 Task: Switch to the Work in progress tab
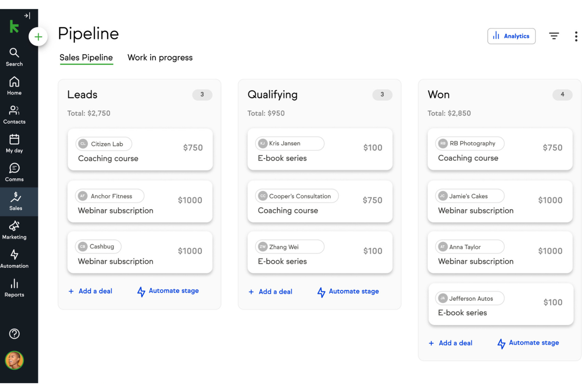160,58
